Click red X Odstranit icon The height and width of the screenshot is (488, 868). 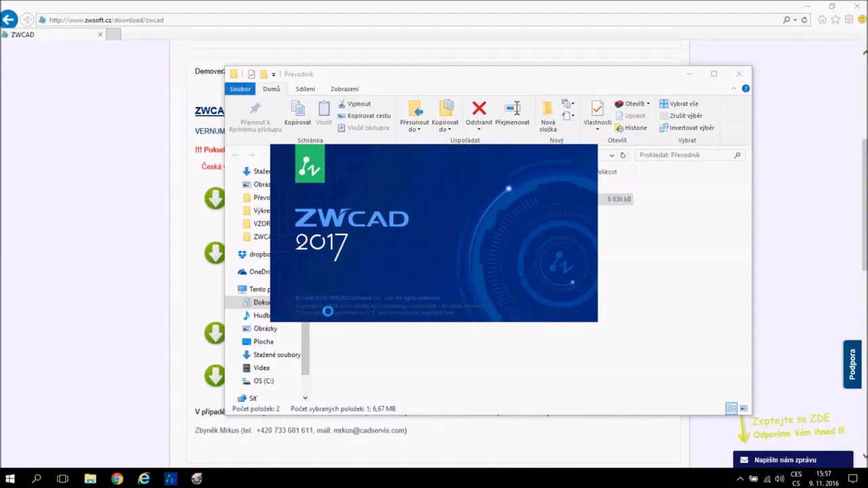tap(479, 108)
